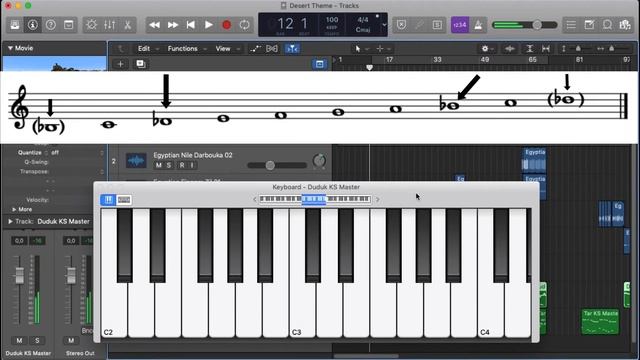Switch to piano keyboard view in Keyboard window
This screenshot has width=640, height=360.
click(108, 200)
